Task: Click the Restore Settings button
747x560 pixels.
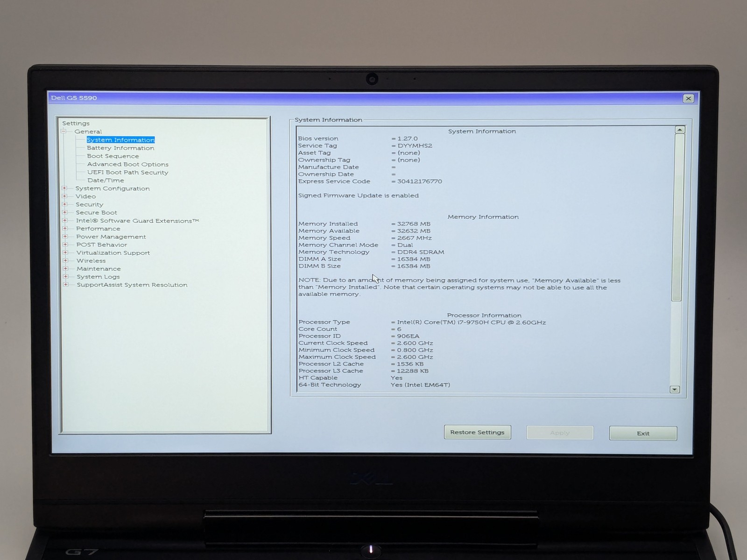Action: click(477, 432)
